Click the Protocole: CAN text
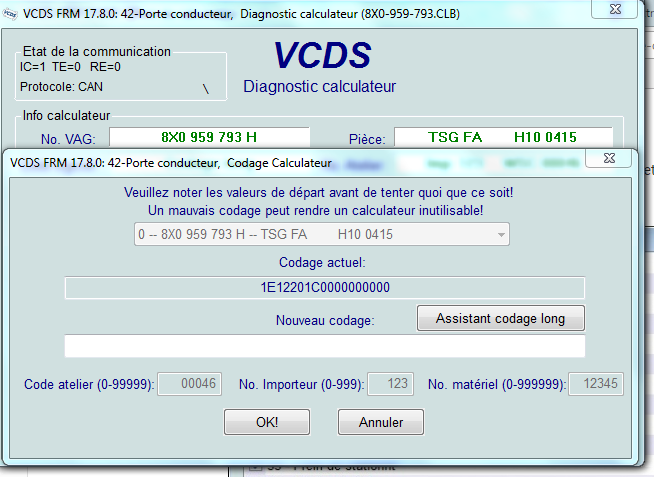The height and width of the screenshot is (477, 654). click(61, 87)
